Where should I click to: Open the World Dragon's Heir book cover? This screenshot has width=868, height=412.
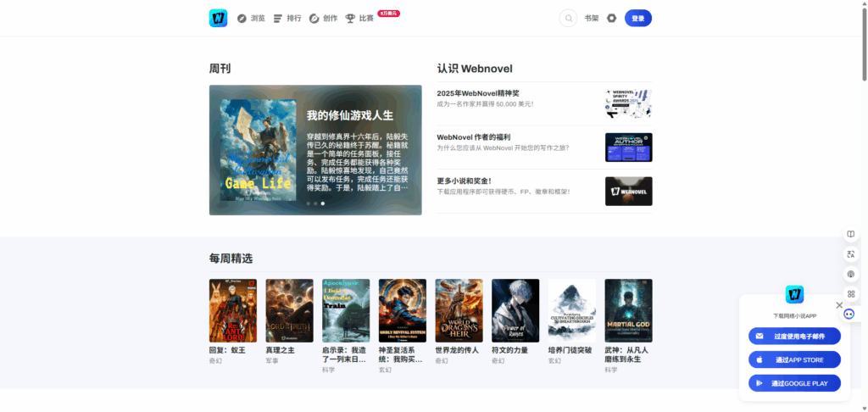click(459, 310)
